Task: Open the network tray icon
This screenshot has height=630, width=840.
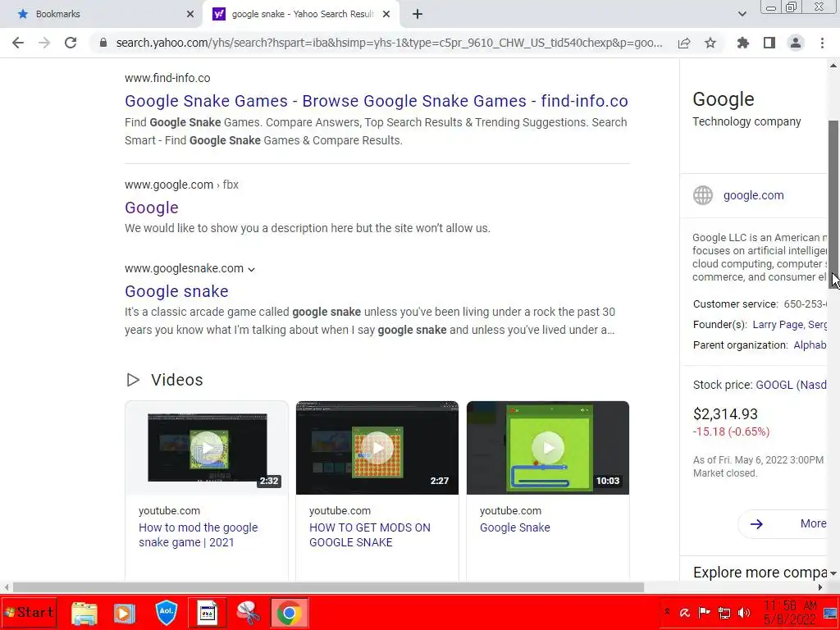Action: [724, 613]
